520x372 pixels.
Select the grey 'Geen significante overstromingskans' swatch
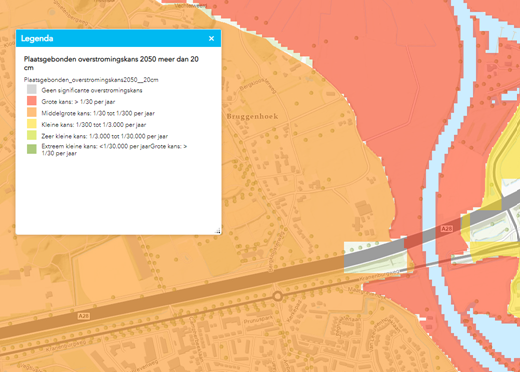(x=32, y=89)
